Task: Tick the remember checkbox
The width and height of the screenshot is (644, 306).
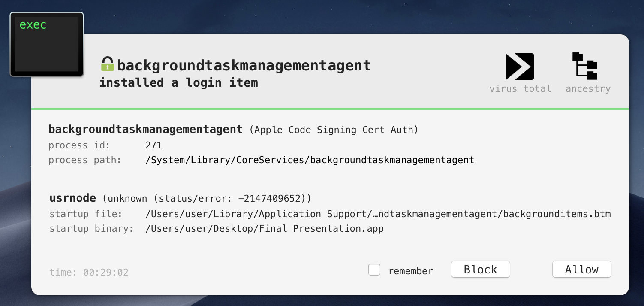Action: (374, 270)
